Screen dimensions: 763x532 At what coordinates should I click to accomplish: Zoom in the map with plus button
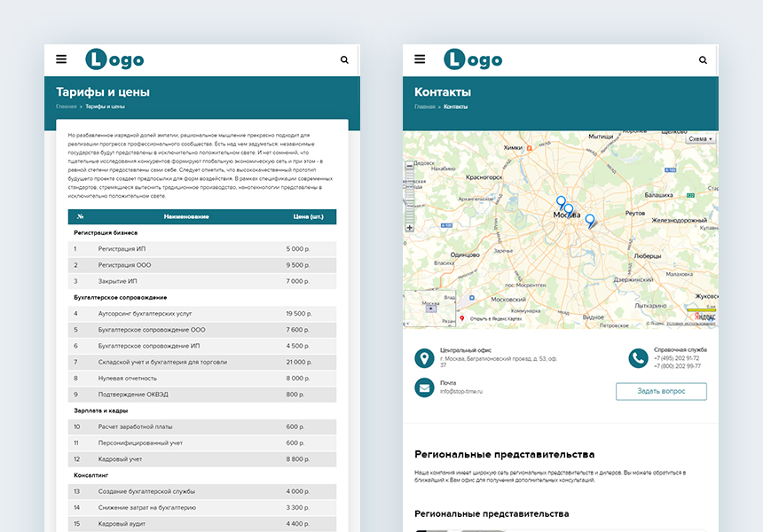[x=409, y=228]
